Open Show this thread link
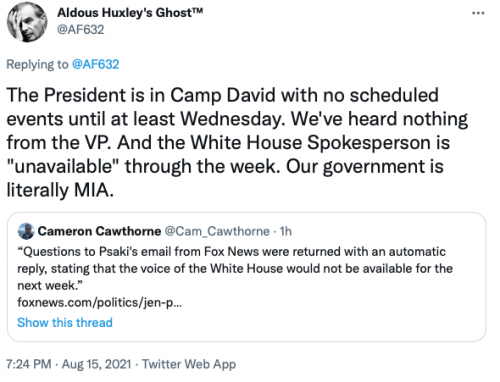This screenshot has width=500, height=382. pos(65,323)
